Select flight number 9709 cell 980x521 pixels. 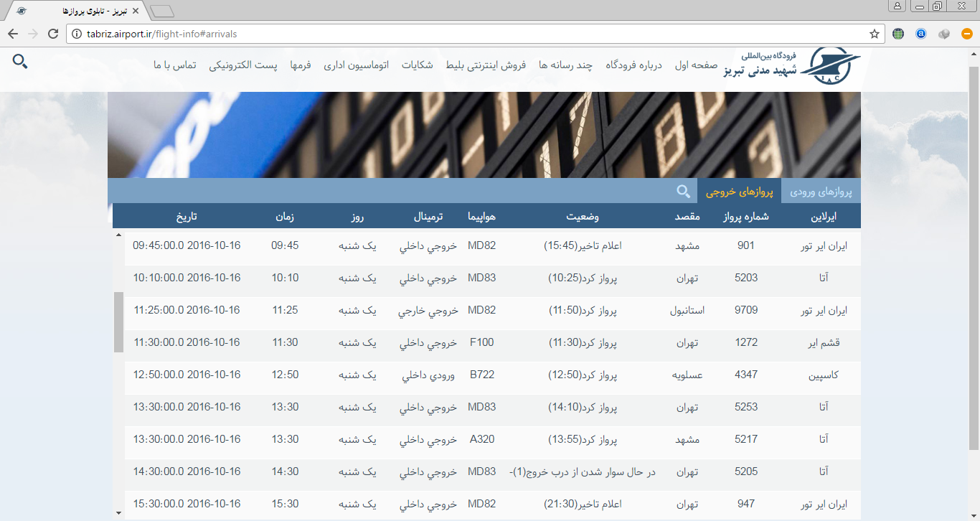click(746, 310)
